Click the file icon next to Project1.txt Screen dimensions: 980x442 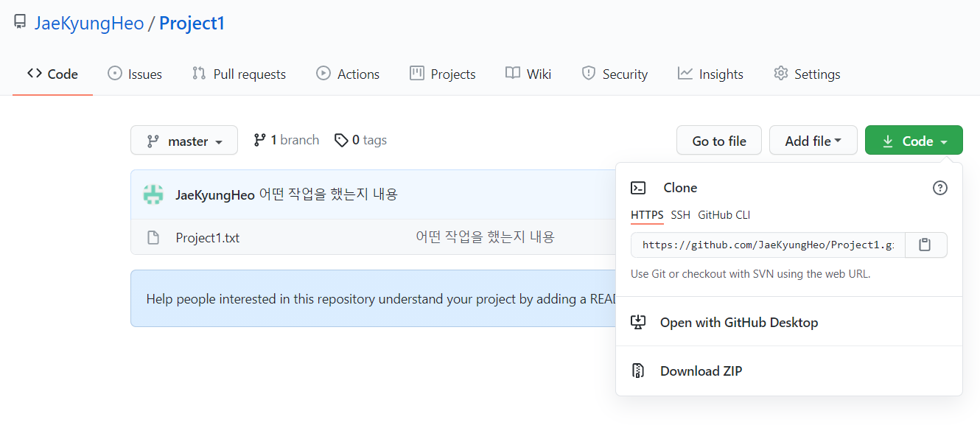point(153,237)
